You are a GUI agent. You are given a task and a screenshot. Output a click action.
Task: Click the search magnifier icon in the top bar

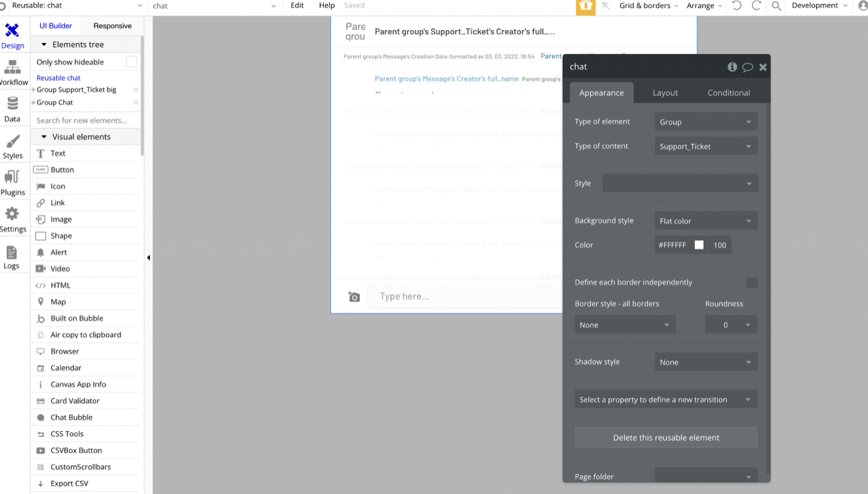pyautogui.click(x=776, y=5)
